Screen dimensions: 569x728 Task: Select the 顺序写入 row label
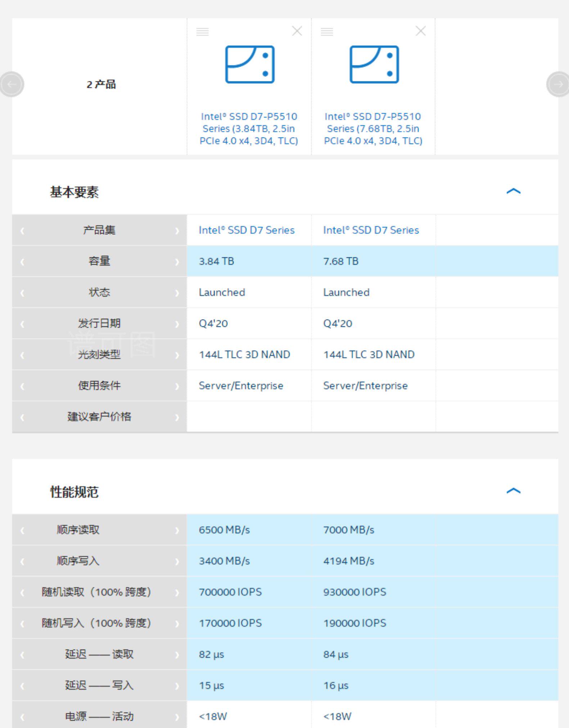(78, 561)
